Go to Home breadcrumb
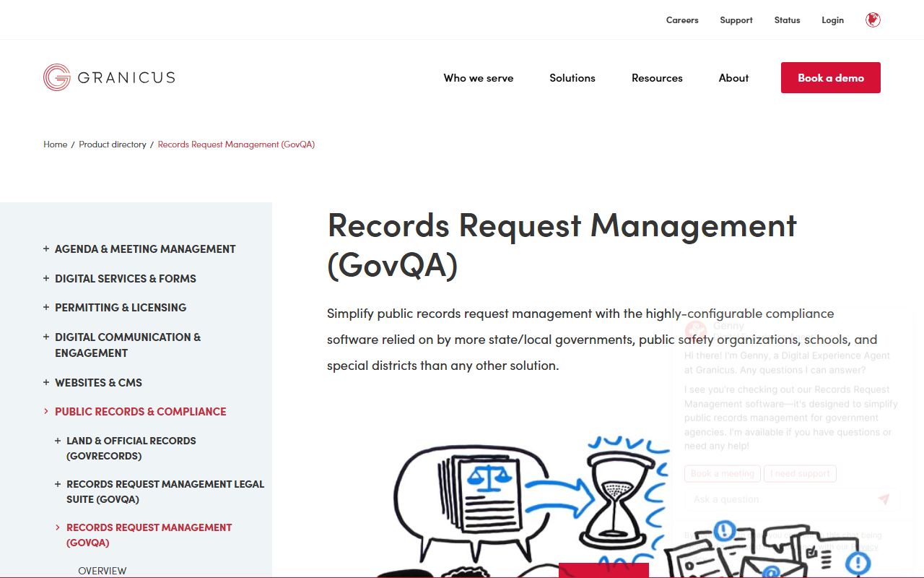Image resolution: width=924 pixels, height=578 pixels. [x=55, y=144]
